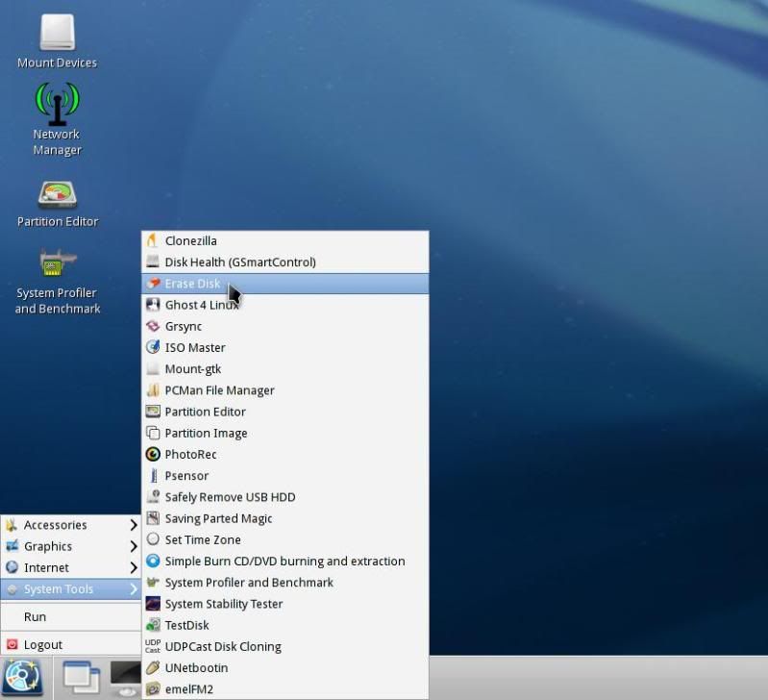Launch Ghost 4 Linux
The width and height of the screenshot is (768, 700).
pyautogui.click(x=285, y=305)
